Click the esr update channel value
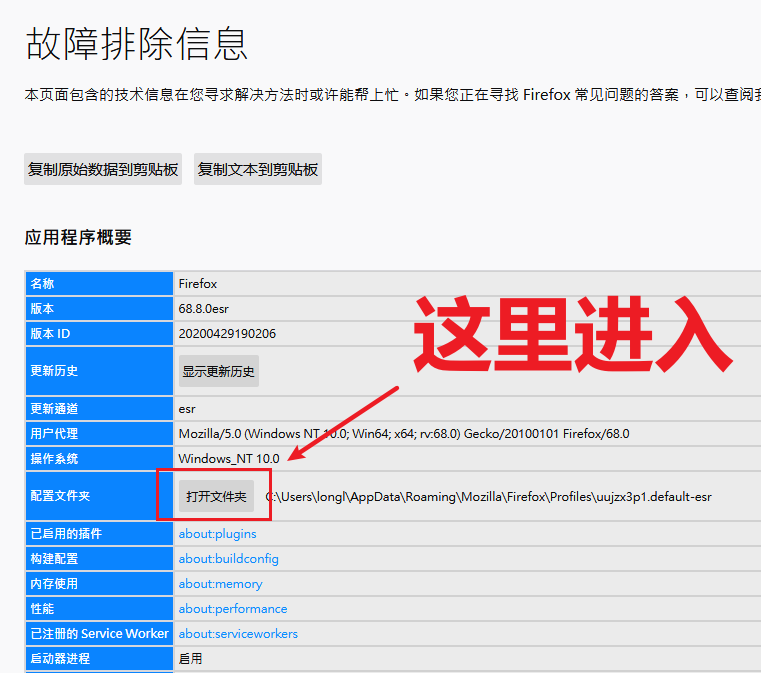Image resolution: width=761 pixels, height=673 pixels. [187, 409]
